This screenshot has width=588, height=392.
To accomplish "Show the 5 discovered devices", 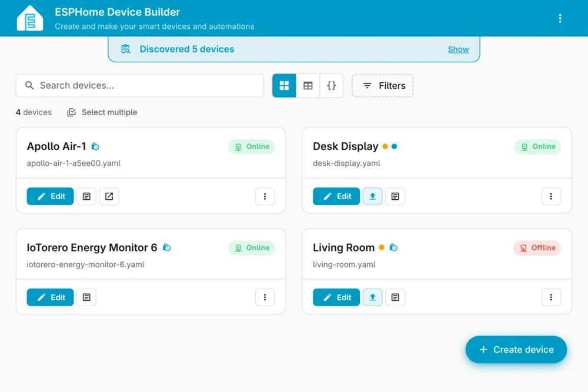I will click(458, 49).
